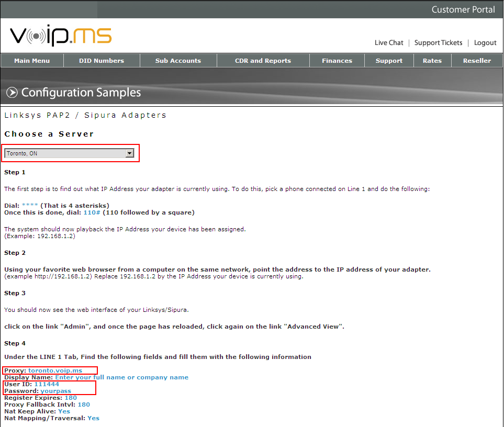Screen dimensions: 504x427
Task: Click the Nat Mapping/Traversal Yes value
Action: click(x=94, y=418)
